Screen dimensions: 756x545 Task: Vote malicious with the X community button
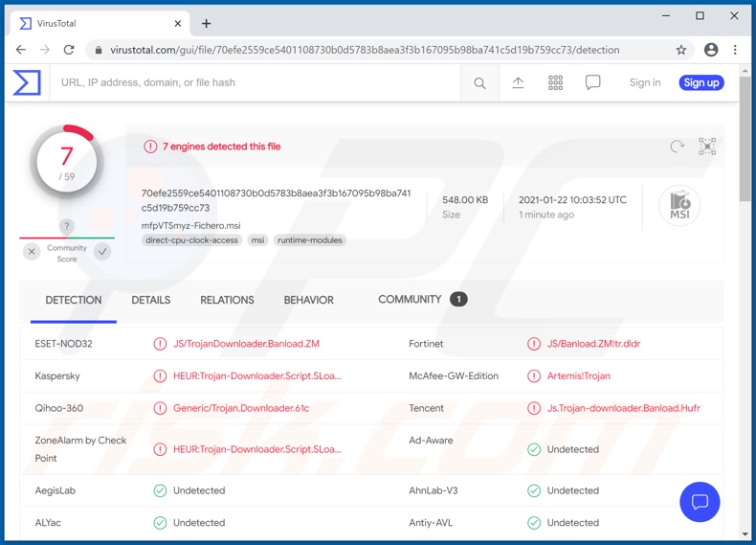click(32, 252)
